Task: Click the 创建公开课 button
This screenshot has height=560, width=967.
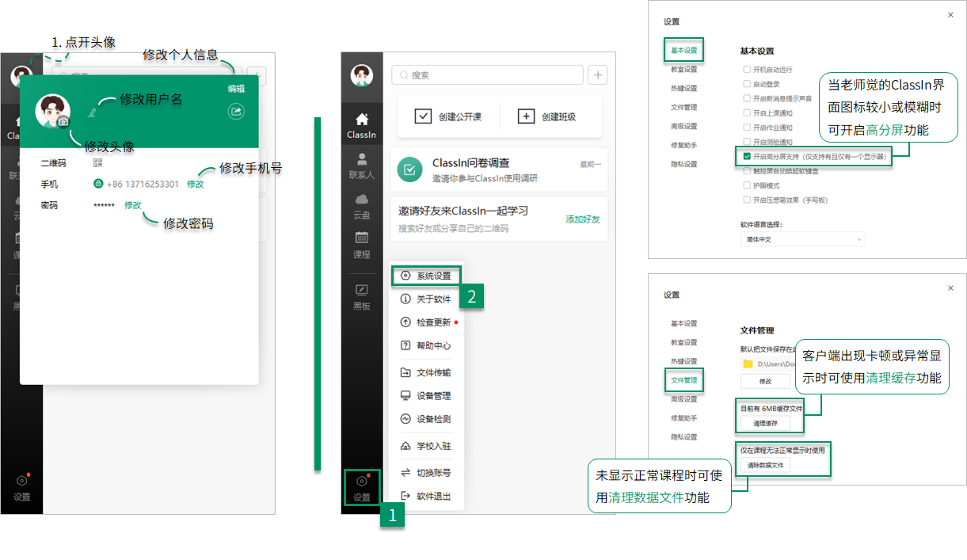Action: point(448,116)
